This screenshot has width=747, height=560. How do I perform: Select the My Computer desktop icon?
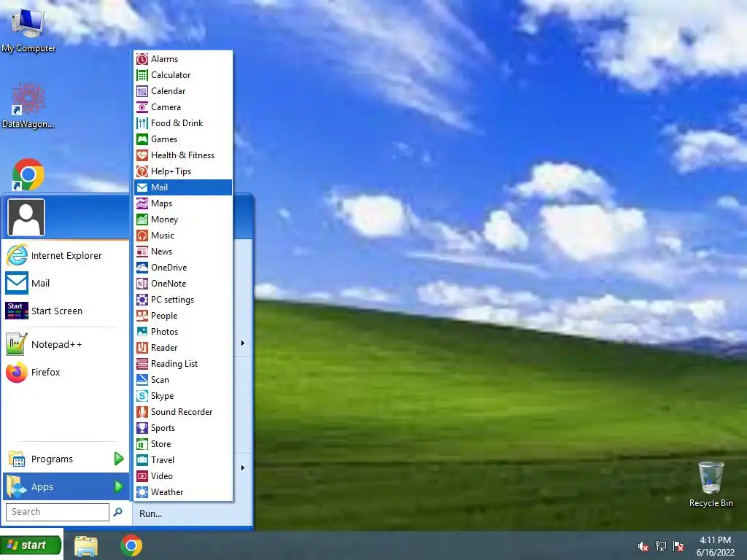[28, 30]
